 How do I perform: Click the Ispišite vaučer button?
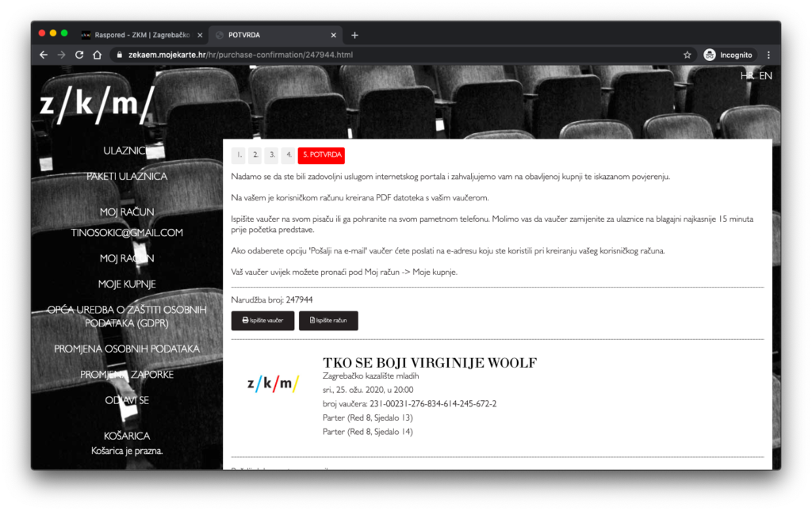point(262,320)
